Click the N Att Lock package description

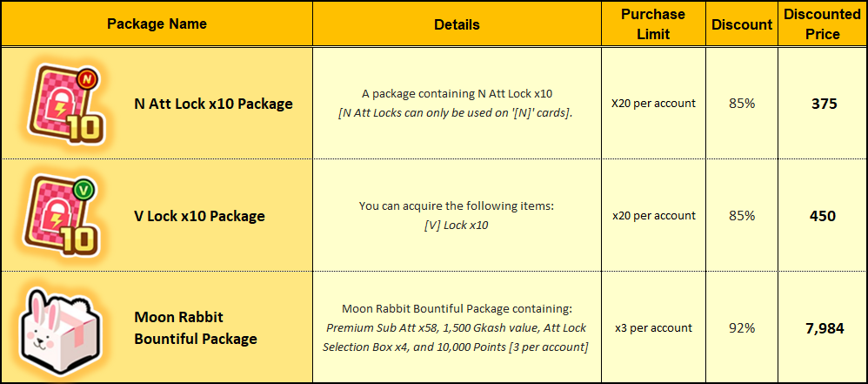coord(457,104)
